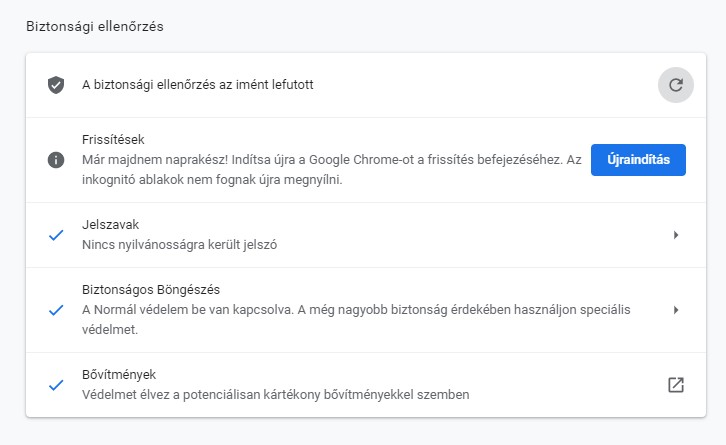Click the checkmark beside Biztonságos Böngészés
The image size is (726, 445).
coord(56,310)
